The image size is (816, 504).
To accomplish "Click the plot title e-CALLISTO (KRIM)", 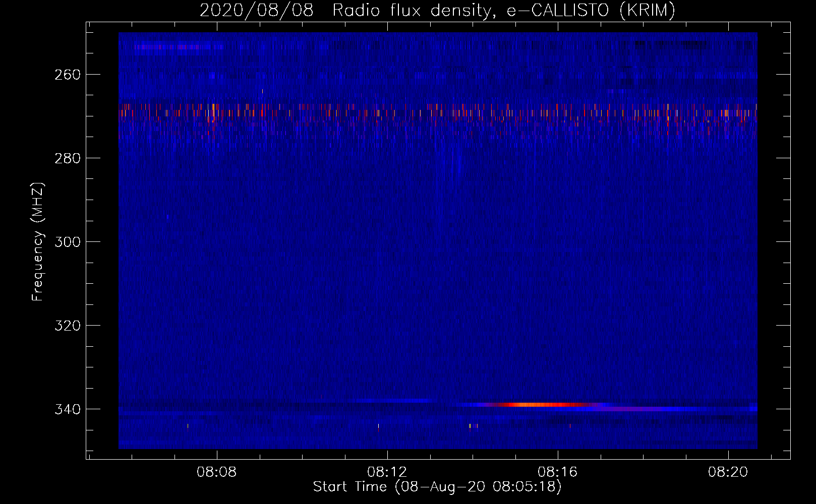I will 591,10.
